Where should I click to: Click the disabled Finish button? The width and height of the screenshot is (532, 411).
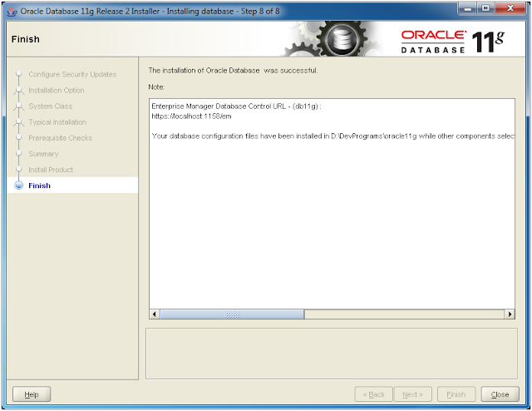[456, 394]
